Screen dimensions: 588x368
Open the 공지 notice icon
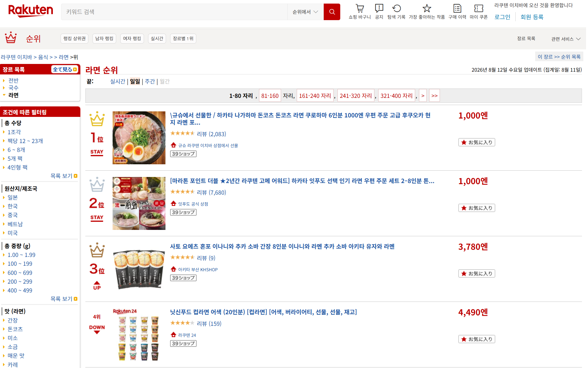pos(379,8)
